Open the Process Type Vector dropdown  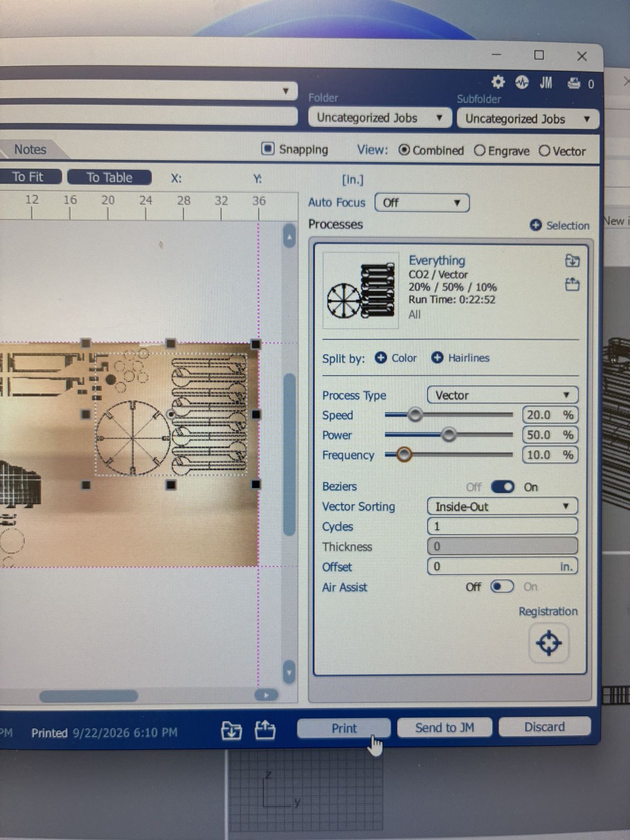(502, 395)
